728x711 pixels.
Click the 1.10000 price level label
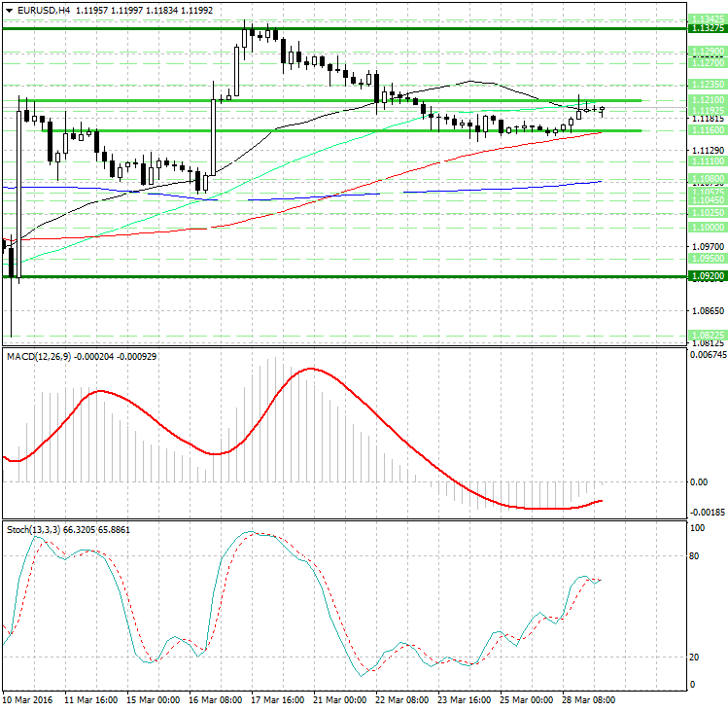tap(708, 228)
